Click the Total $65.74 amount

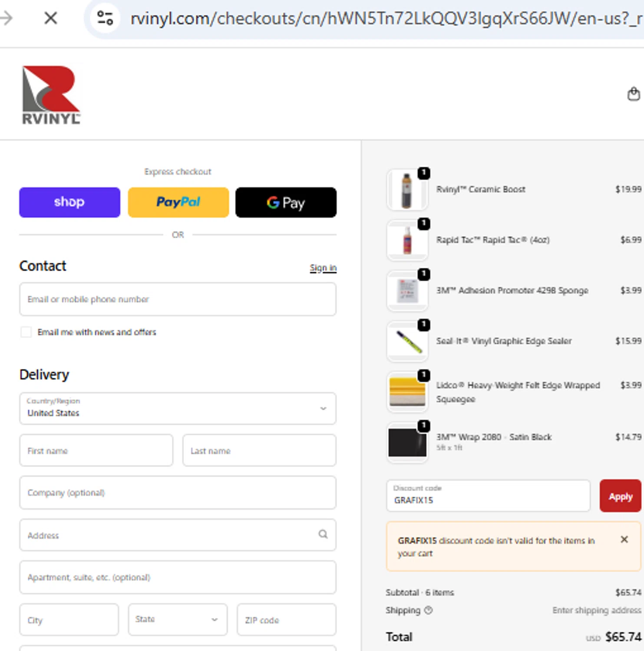tap(623, 637)
